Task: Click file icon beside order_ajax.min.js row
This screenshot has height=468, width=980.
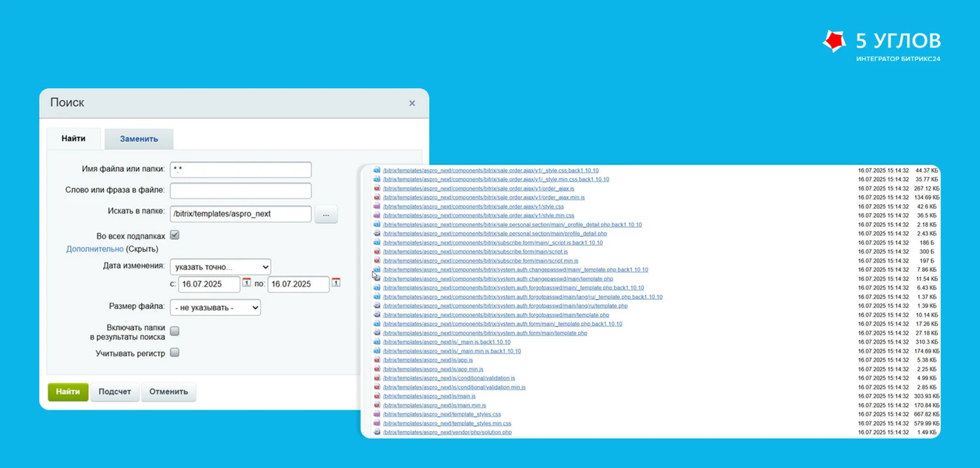Action: click(377, 198)
